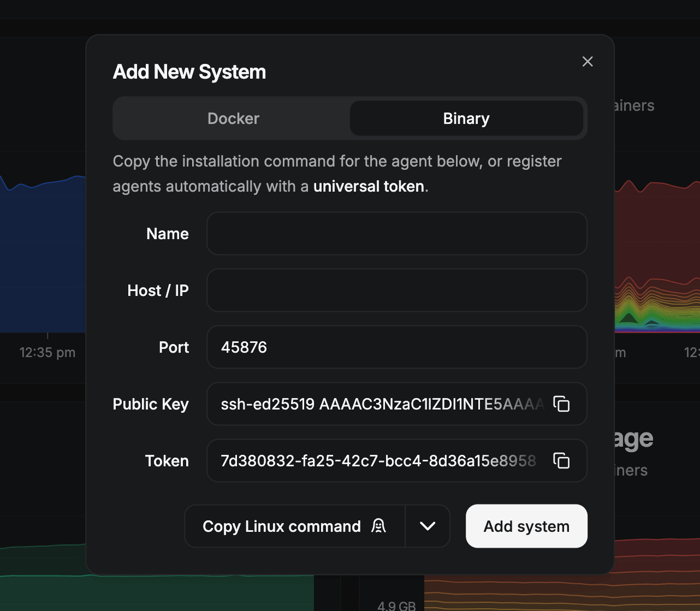The image size is (700, 611).
Task: Open the universal token link
Action: (x=369, y=186)
